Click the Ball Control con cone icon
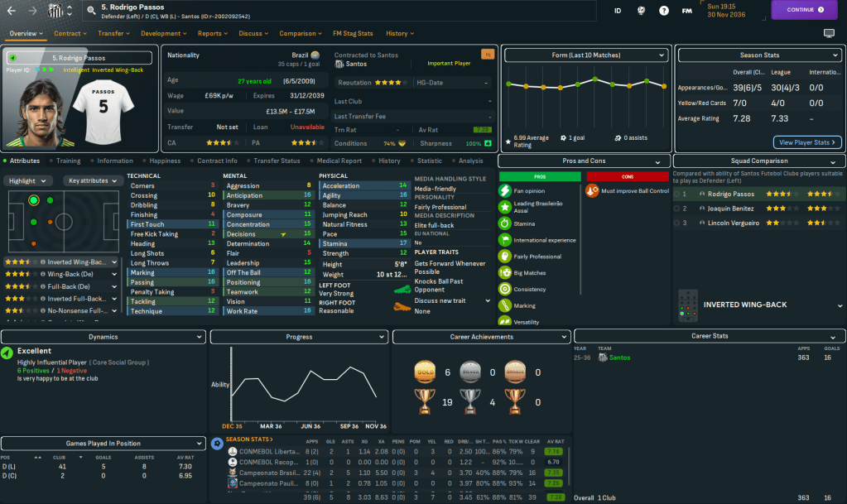847x504 pixels. [592, 190]
